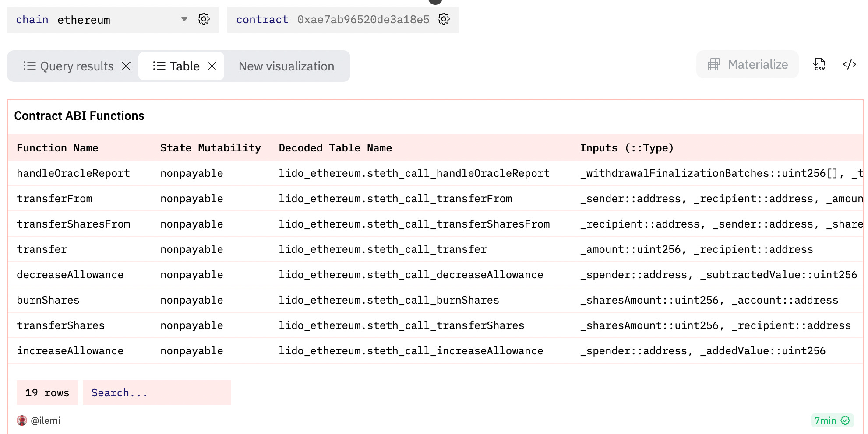868x434 pixels.
Task: Select the transferShares row in the table
Action: coord(61,325)
